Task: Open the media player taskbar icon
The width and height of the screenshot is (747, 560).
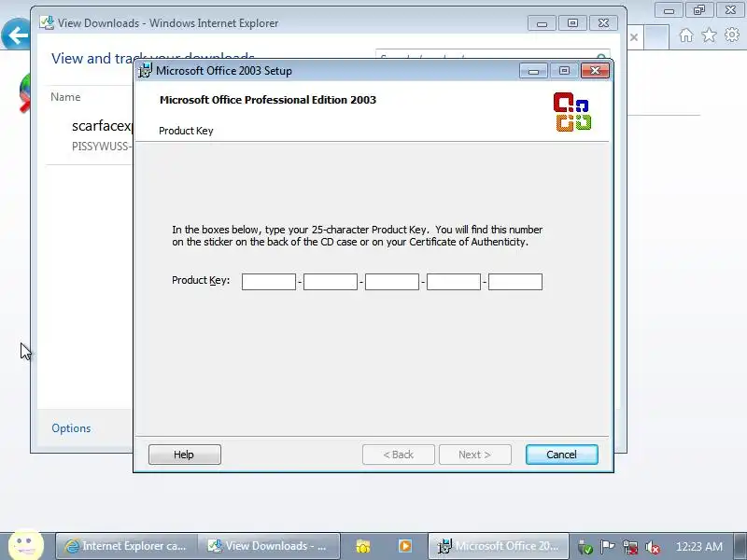Action: click(405, 546)
